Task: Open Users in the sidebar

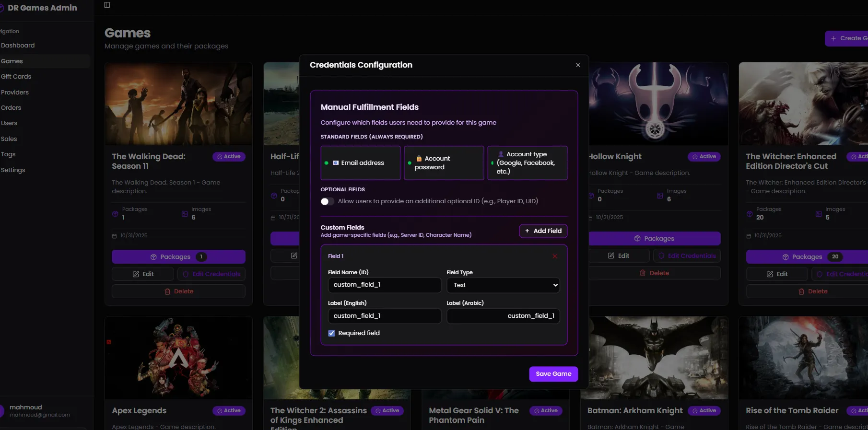Action: tap(9, 123)
